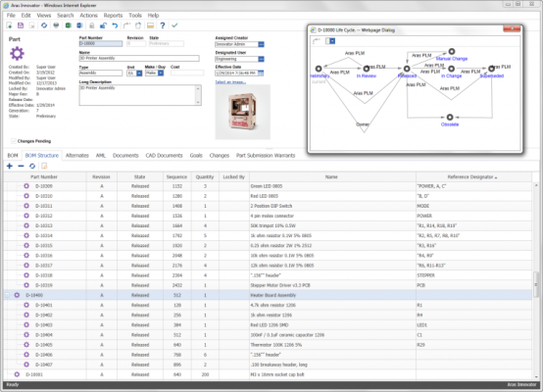Toggle the Changes Pending checkbox
The width and height of the screenshot is (543, 392).
(13, 141)
